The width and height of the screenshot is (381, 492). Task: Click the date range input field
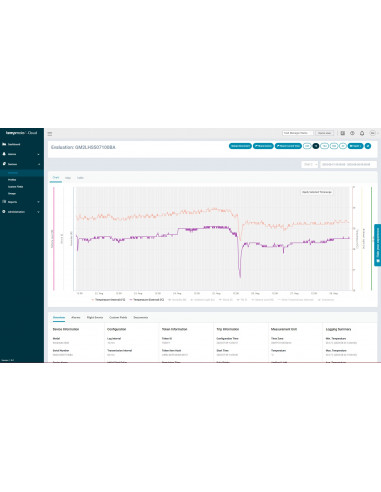(348, 164)
